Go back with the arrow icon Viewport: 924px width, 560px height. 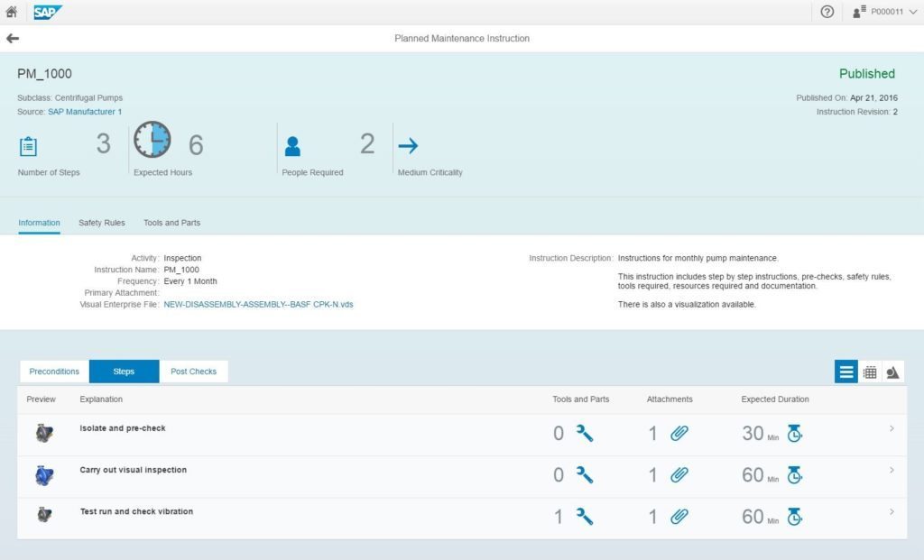13,38
